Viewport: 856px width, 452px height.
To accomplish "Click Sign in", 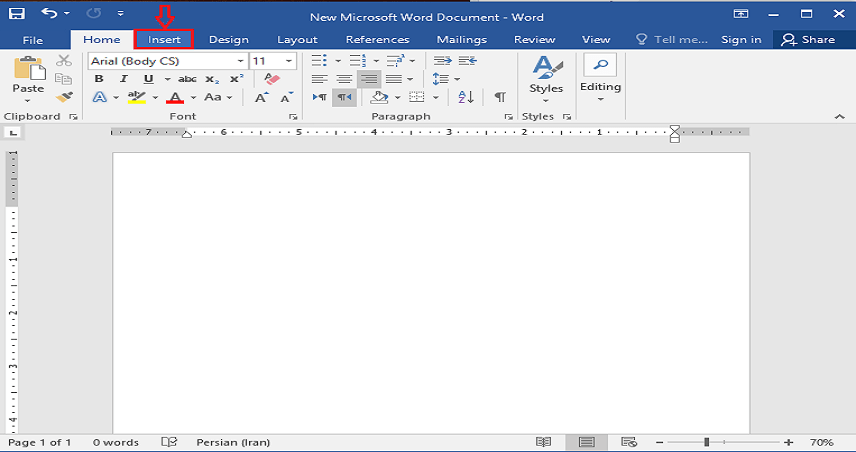I will point(741,40).
